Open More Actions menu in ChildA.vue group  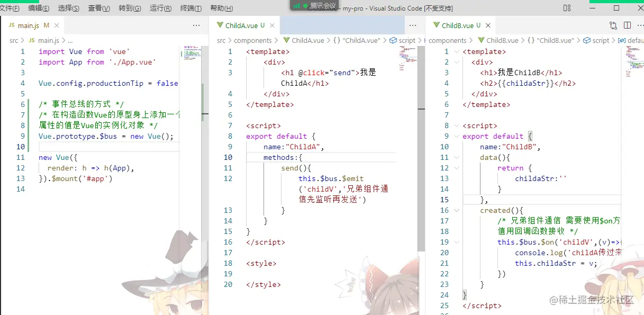coord(412,25)
